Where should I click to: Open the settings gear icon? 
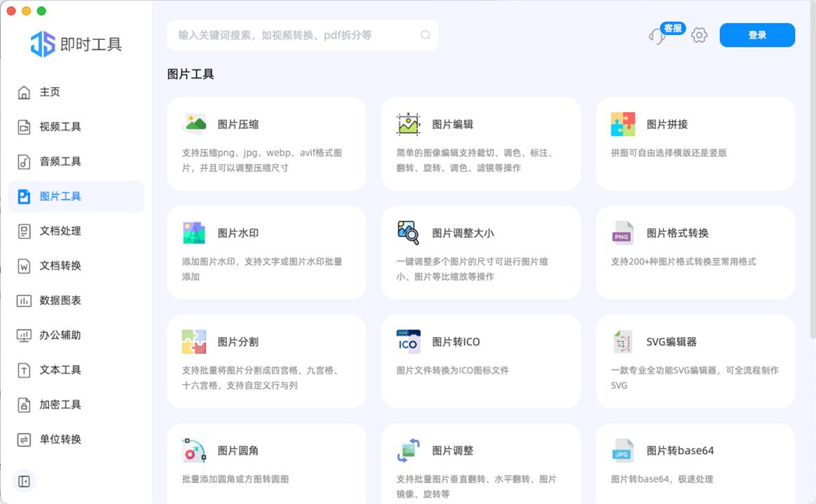699,35
